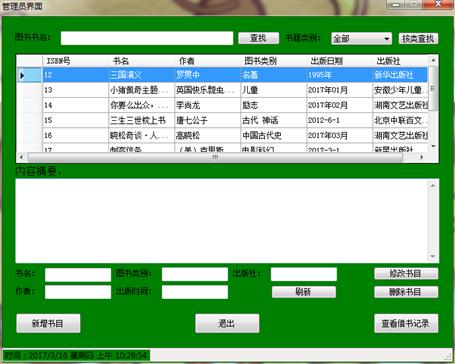Click inside the 内容摘要 text area

222,221
